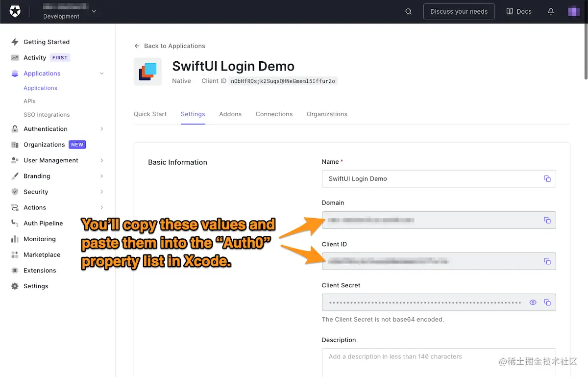Click the User Management people icon

pyautogui.click(x=15, y=160)
